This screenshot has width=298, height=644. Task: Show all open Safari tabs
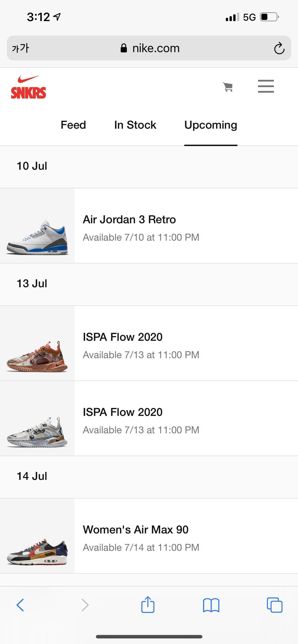point(275,605)
